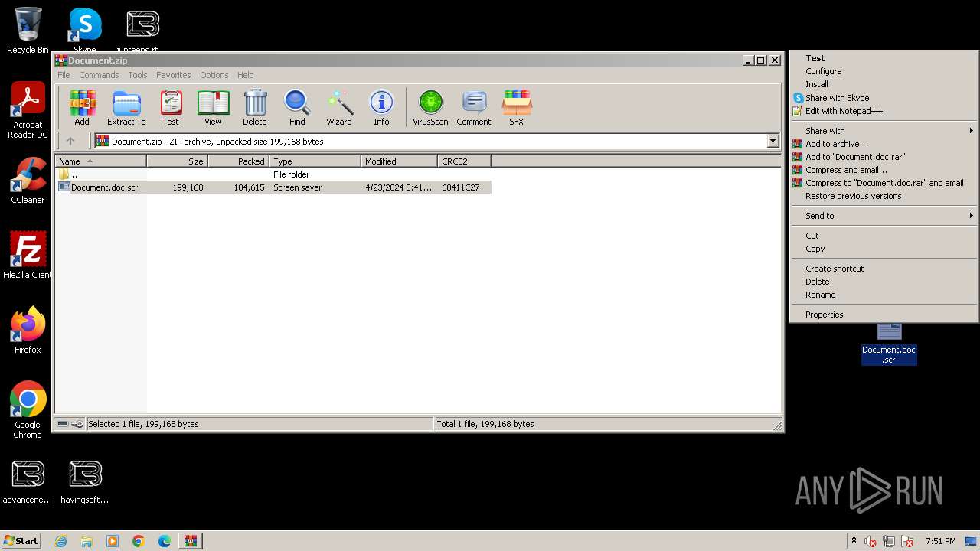Select the Recycle Bin desktop icon

click(x=28, y=31)
